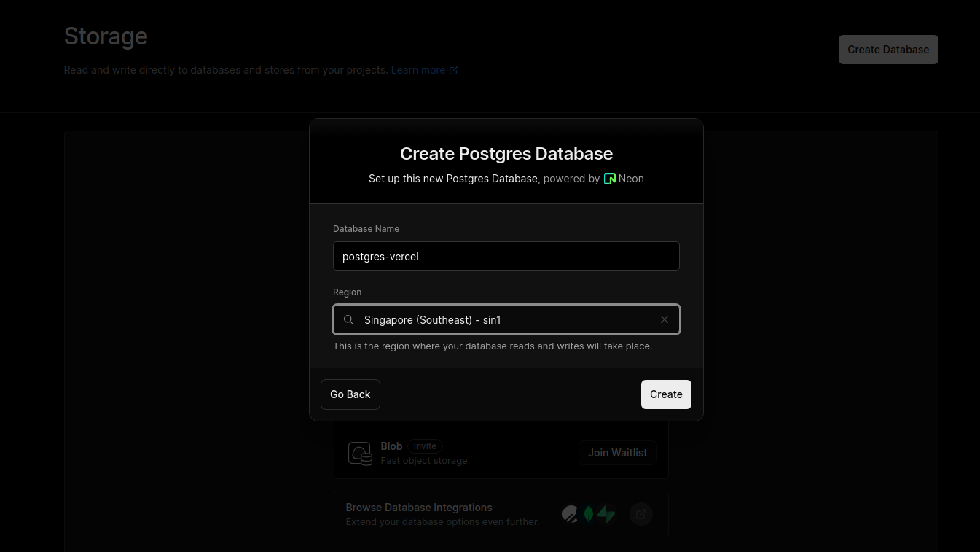The image size is (980, 552).
Task: Click the 'Fast object storage' description
Action: click(x=424, y=461)
